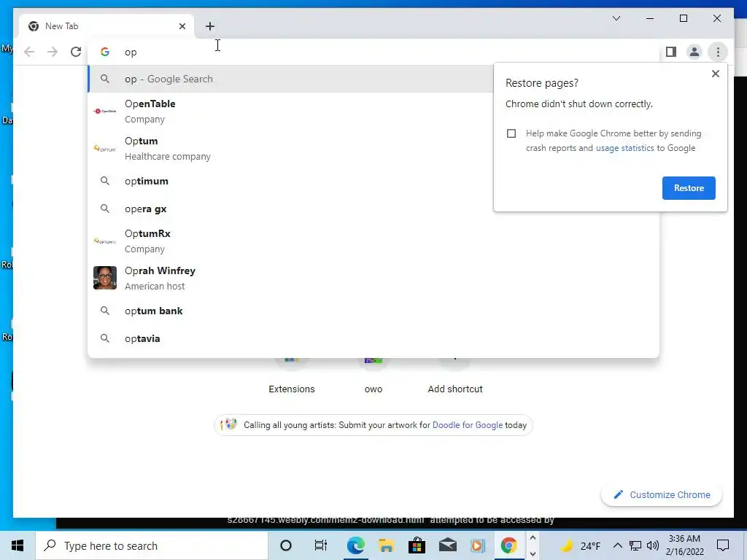Click the magnifier icon beside 'opera gx'
The height and width of the screenshot is (560, 747).
[105, 209]
